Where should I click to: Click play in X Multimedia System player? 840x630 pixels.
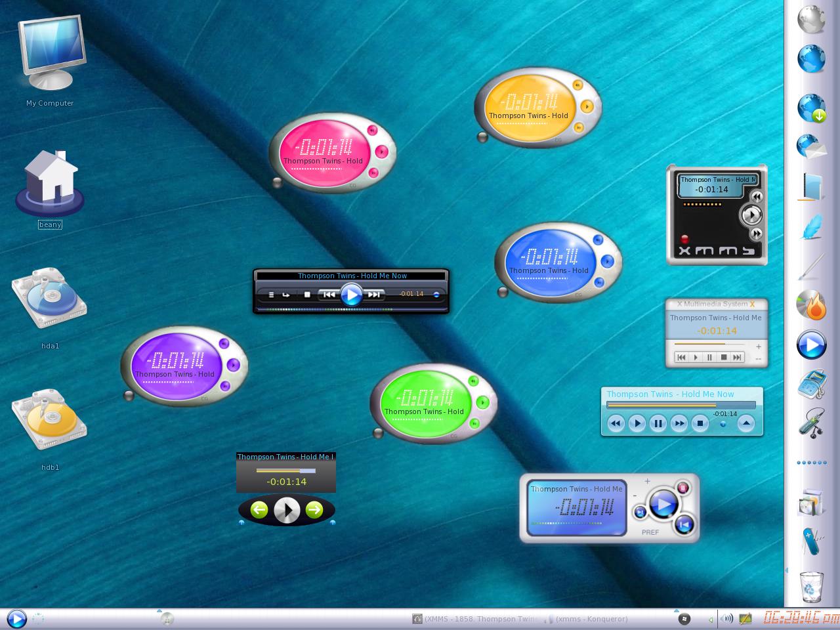(696, 358)
